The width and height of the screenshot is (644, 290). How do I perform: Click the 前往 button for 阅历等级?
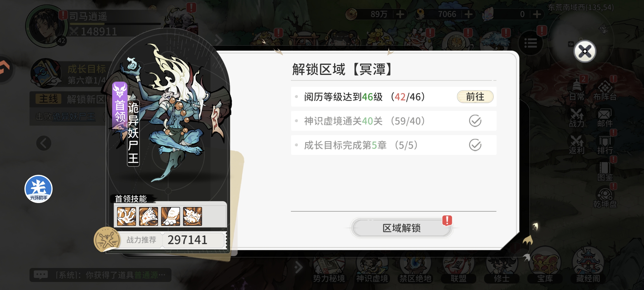[475, 97]
